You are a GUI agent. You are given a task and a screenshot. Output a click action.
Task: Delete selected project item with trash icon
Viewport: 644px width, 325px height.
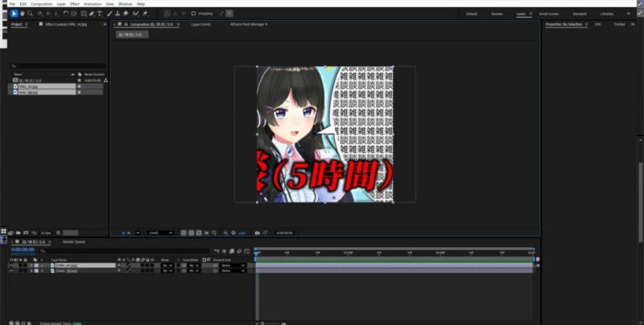58,232
